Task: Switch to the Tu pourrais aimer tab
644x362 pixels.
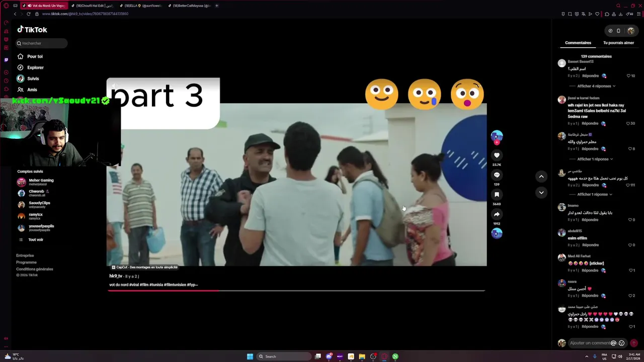Action: [x=618, y=43]
